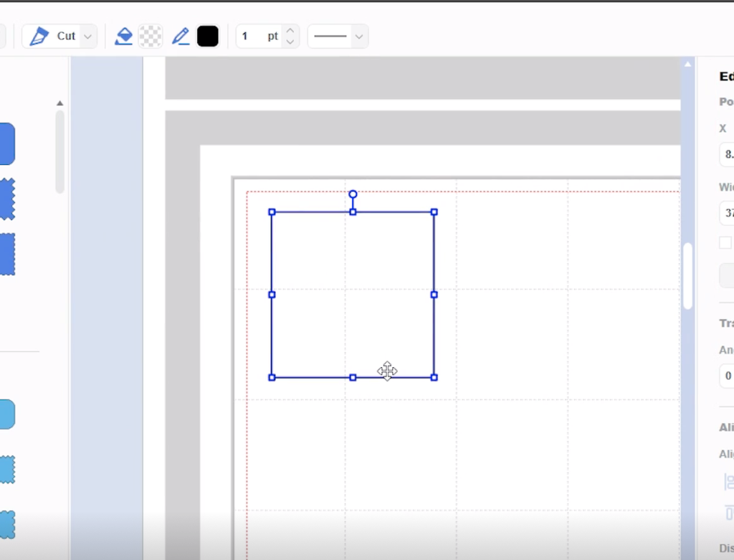
Task: Click the black stroke color swatch
Action: click(207, 35)
